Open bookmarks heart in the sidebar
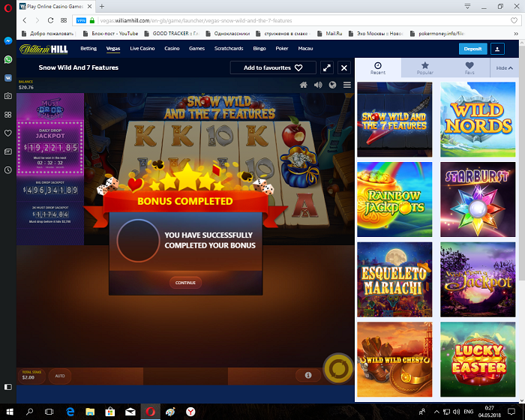Screen dimensions: 525x420 (8, 133)
